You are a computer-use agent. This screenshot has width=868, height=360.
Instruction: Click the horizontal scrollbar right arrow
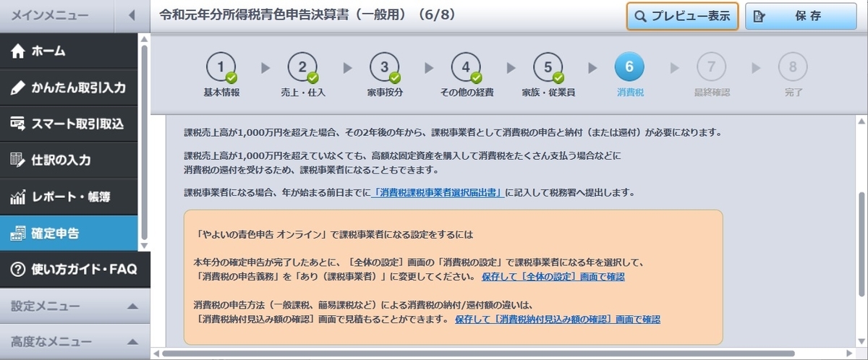coord(850,353)
